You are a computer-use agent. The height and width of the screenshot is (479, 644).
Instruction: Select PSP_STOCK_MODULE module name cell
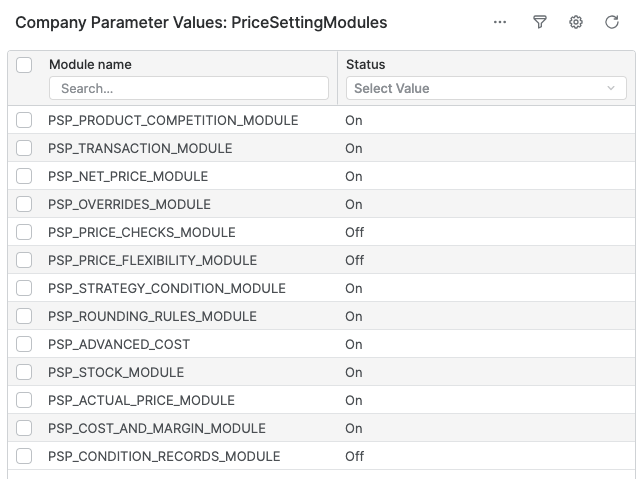(116, 372)
